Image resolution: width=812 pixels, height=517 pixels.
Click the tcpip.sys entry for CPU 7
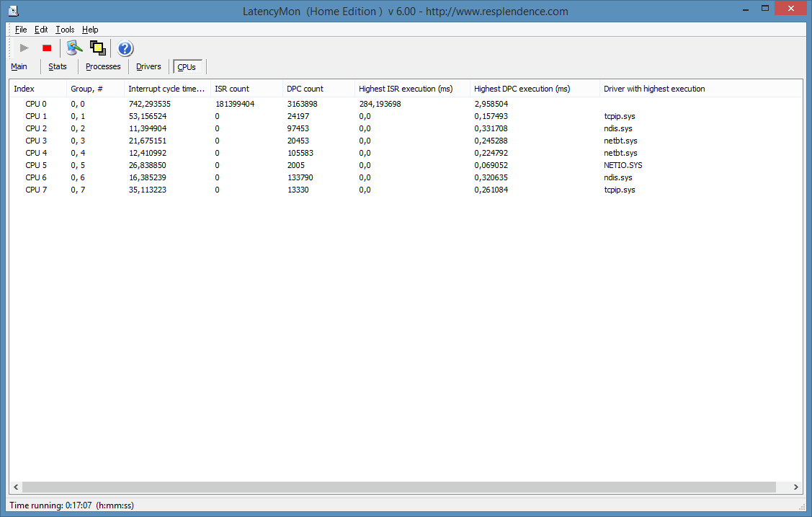[x=620, y=190]
